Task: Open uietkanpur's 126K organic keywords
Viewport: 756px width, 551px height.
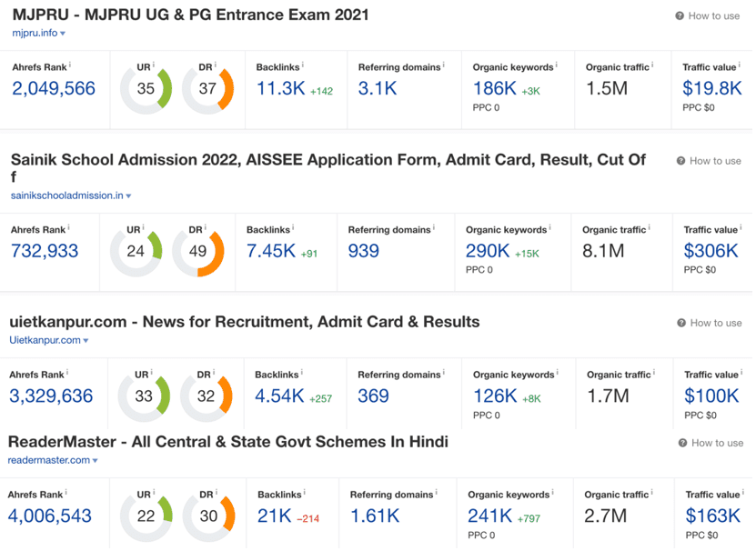Action: tap(495, 396)
